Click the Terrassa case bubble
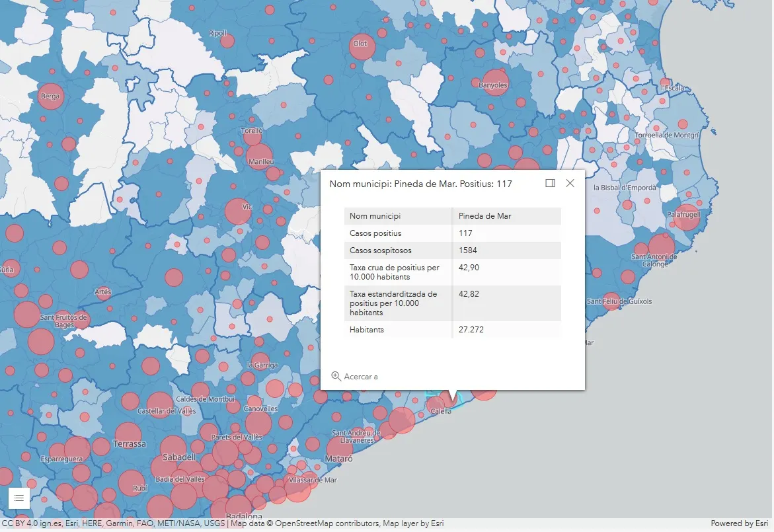 point(128,436)
